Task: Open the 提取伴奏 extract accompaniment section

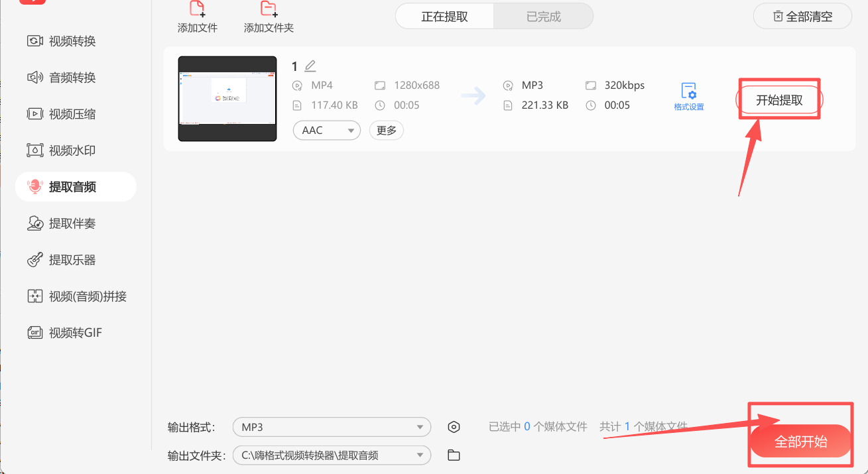Action: pyautogui.click(x=62, y=223)
